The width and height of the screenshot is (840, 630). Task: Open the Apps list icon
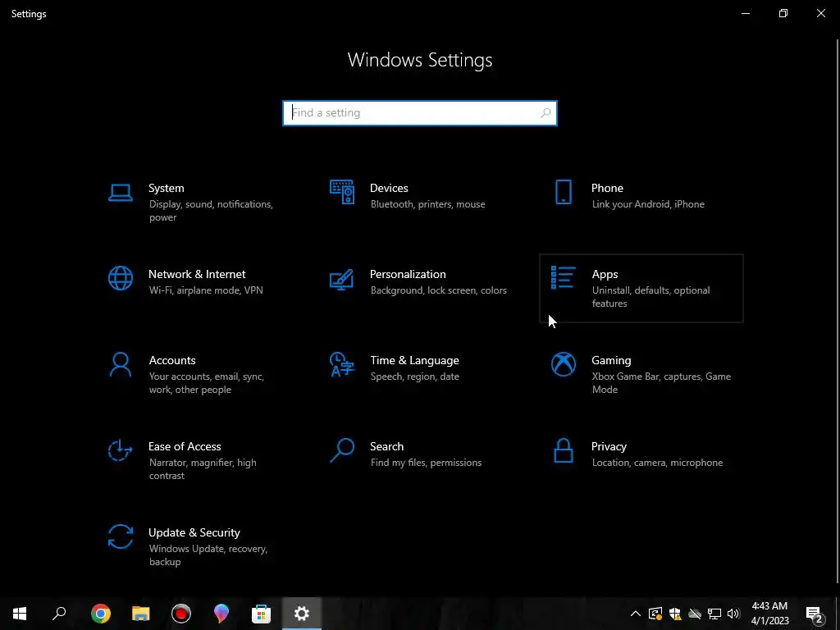[x=563, y=277]
